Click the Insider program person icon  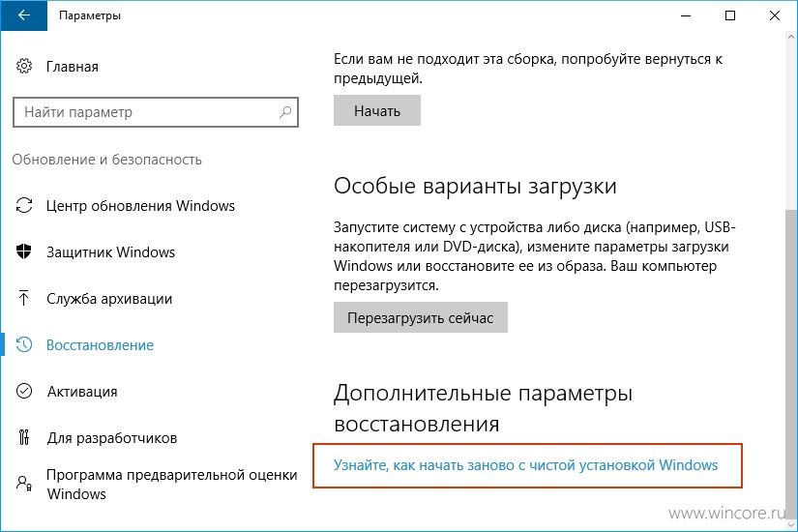[x=24, y=483]
